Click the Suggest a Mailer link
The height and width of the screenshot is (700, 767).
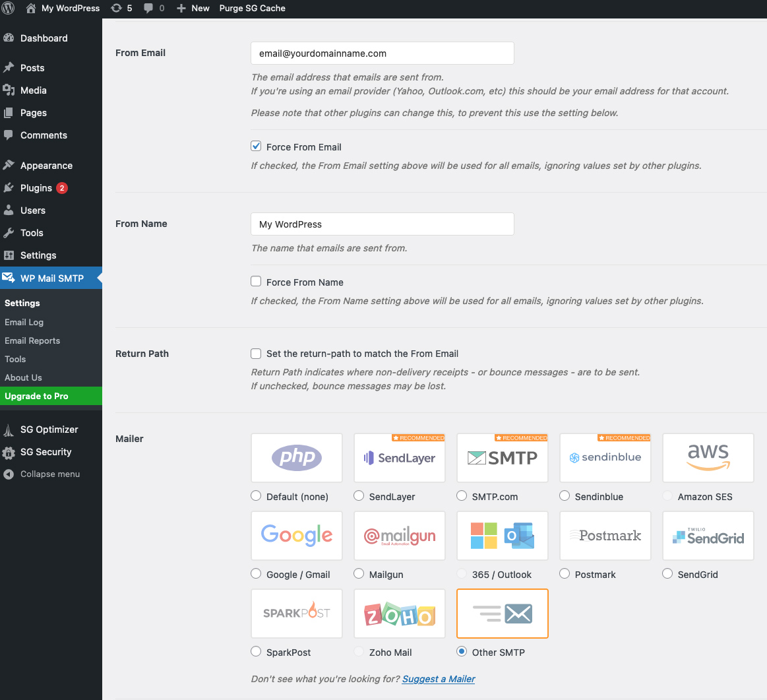tap(438, 678)
